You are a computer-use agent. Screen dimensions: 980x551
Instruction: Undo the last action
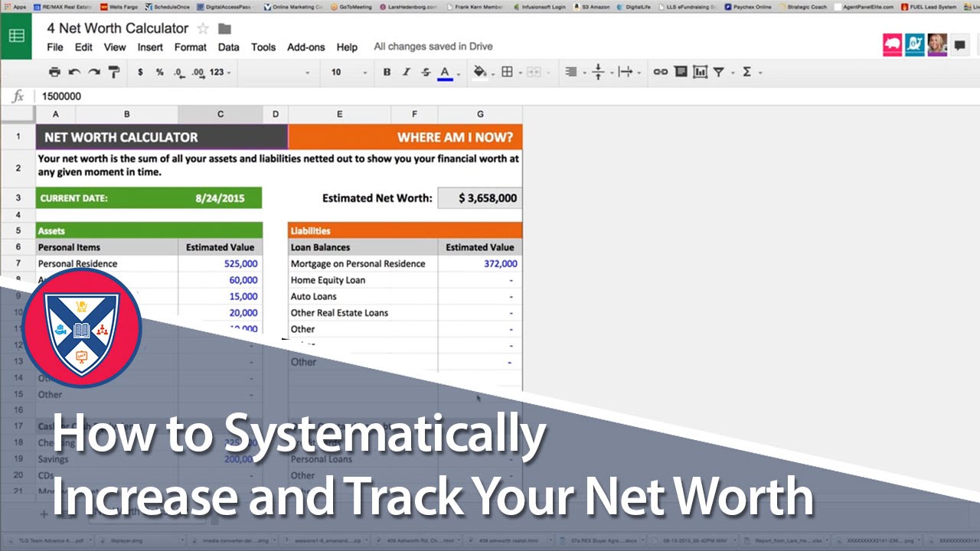(x=74, y=72)
